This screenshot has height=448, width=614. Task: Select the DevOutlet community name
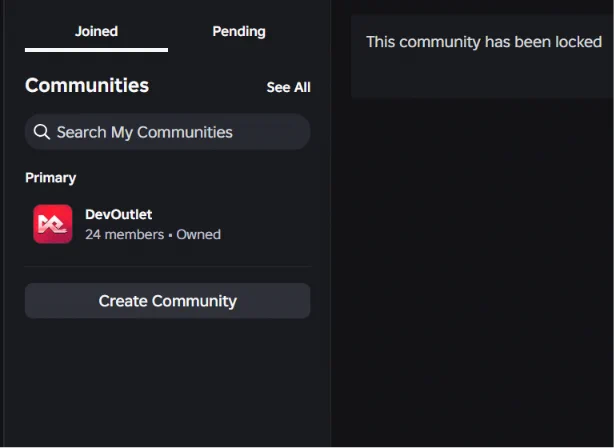coord(119,214)
